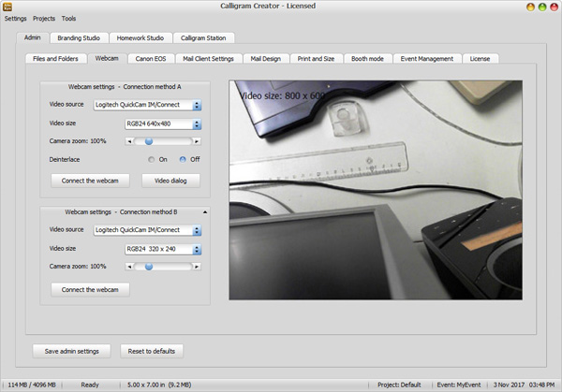Click Connect the webcam in method A
This screenshot has height=392, width=562.
[90, 181]
